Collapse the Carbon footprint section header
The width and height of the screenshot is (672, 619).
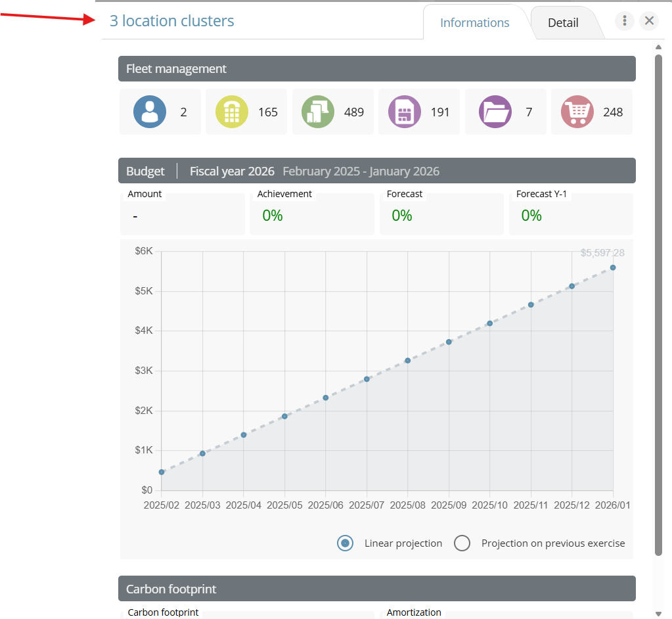tap(376, 589)
